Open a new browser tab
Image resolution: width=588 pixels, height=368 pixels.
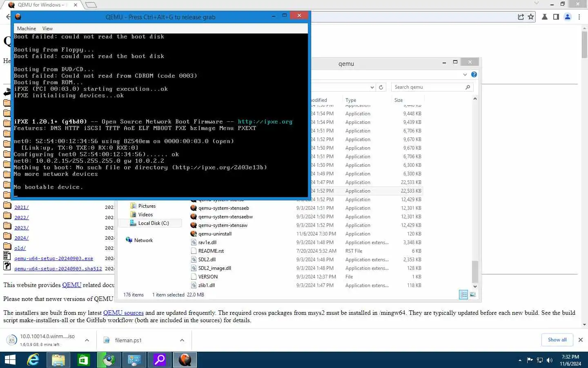point(91,5)
